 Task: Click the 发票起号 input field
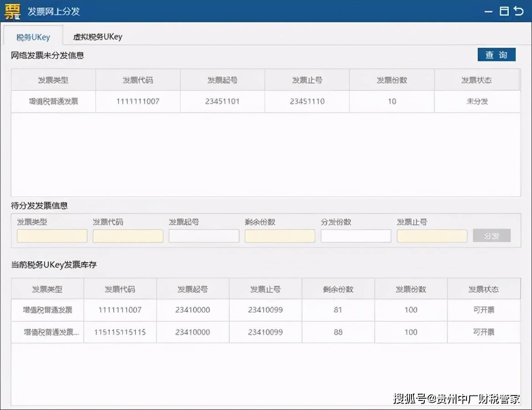click(204, 235)
